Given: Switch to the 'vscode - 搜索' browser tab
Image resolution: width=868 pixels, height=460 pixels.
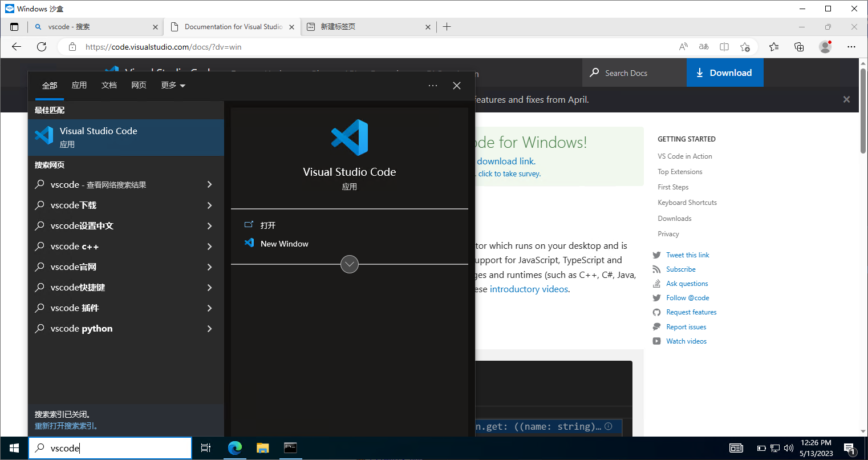Looking at the screenshot, I should click(96, 27).
